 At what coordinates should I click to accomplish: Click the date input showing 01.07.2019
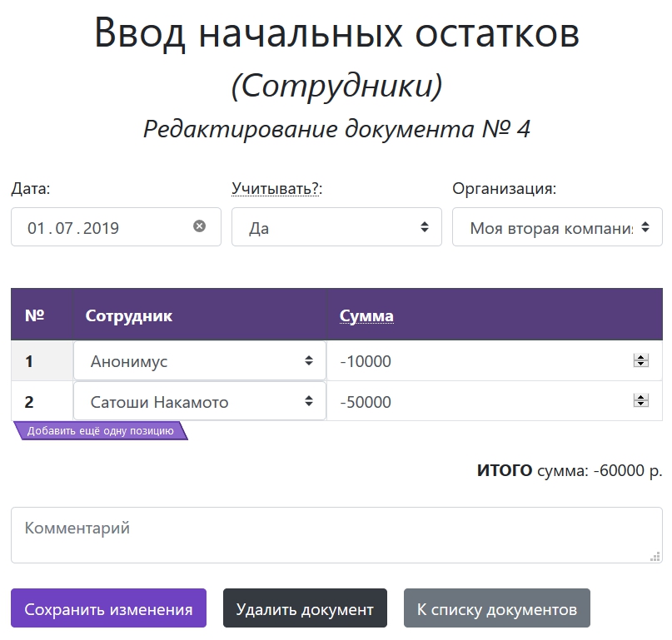point(100,227)
